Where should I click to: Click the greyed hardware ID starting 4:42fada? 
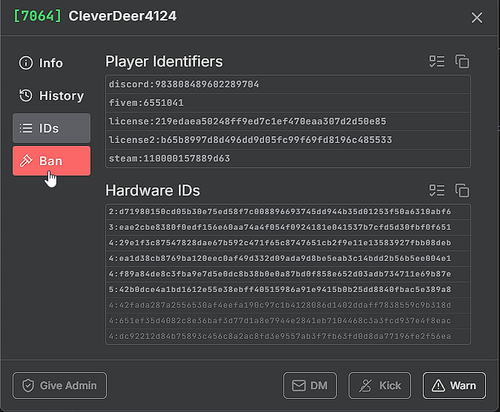coord(288,305)
